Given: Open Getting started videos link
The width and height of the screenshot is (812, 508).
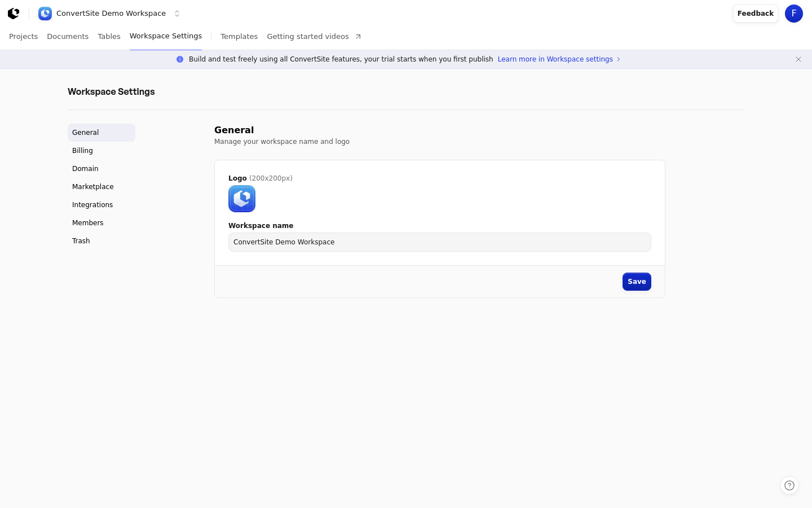Looking at the screenshot, I should (x=308, y=37).
